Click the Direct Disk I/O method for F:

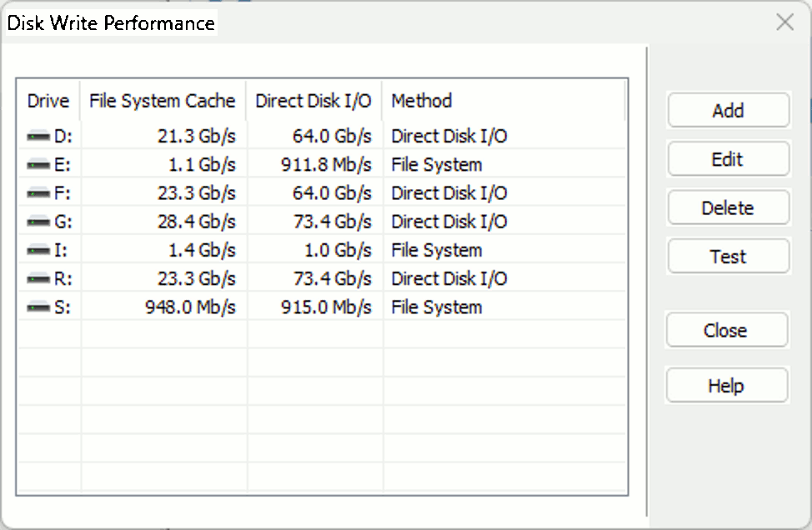pyautogui.click(x=449, y=193)
